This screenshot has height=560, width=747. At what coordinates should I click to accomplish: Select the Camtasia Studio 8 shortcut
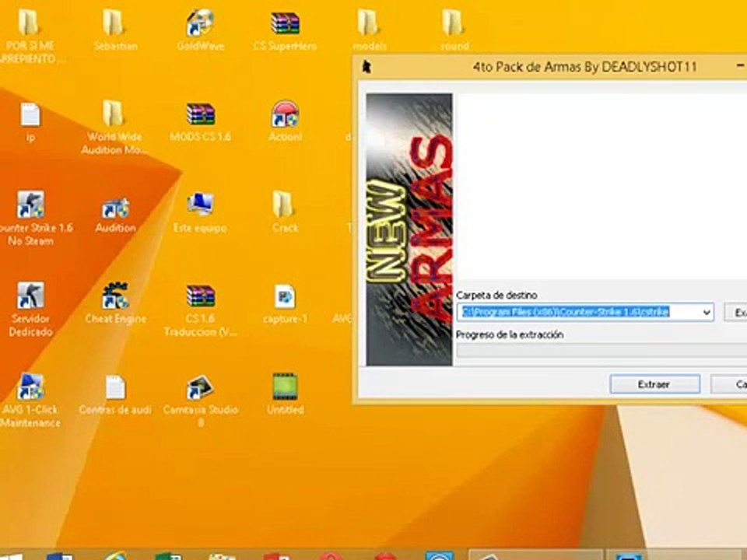coord(200,401)
